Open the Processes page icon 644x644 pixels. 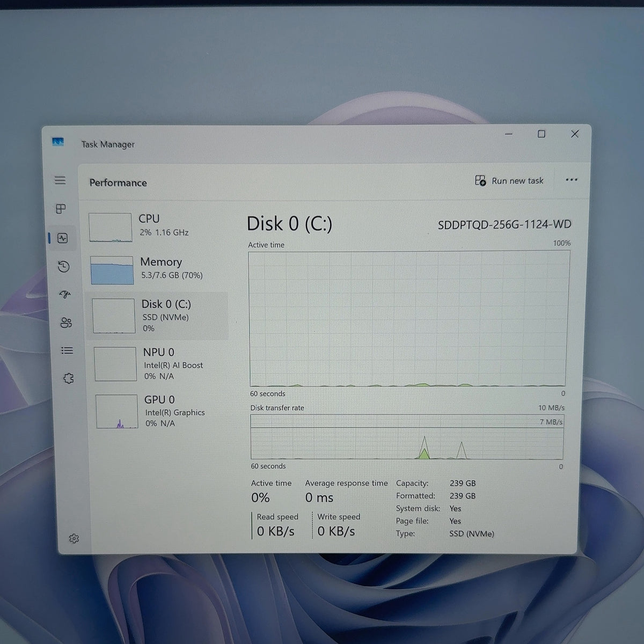point(61,209)
